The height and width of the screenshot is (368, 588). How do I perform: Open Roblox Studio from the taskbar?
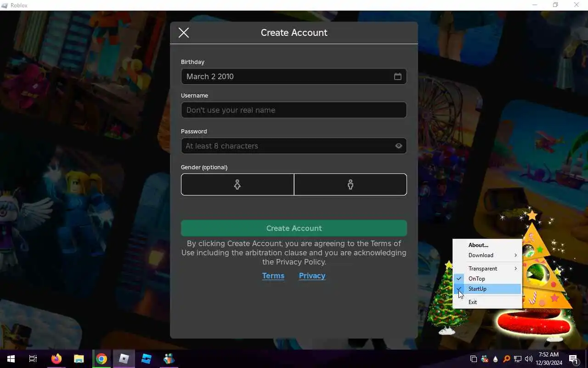147,359
